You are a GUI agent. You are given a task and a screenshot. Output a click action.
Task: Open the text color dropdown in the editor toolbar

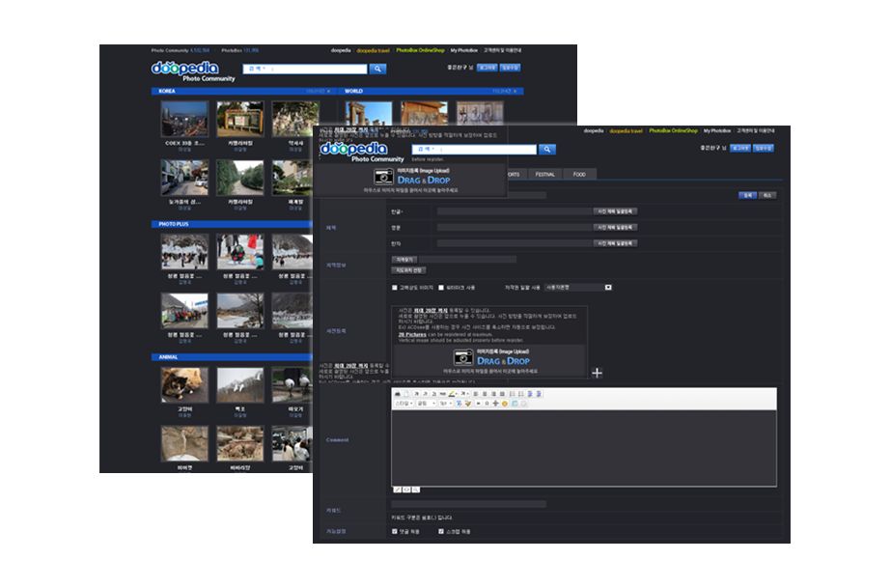point(465,394)
